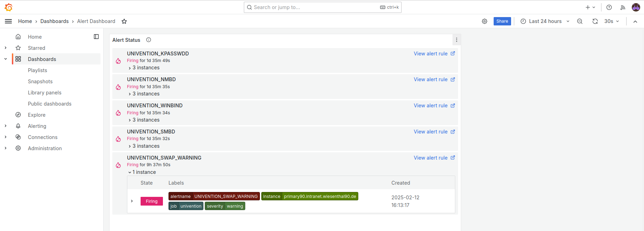Open the news feed RSS icon
The width and height of the screenshot is (644, 231).
[623, 7]
